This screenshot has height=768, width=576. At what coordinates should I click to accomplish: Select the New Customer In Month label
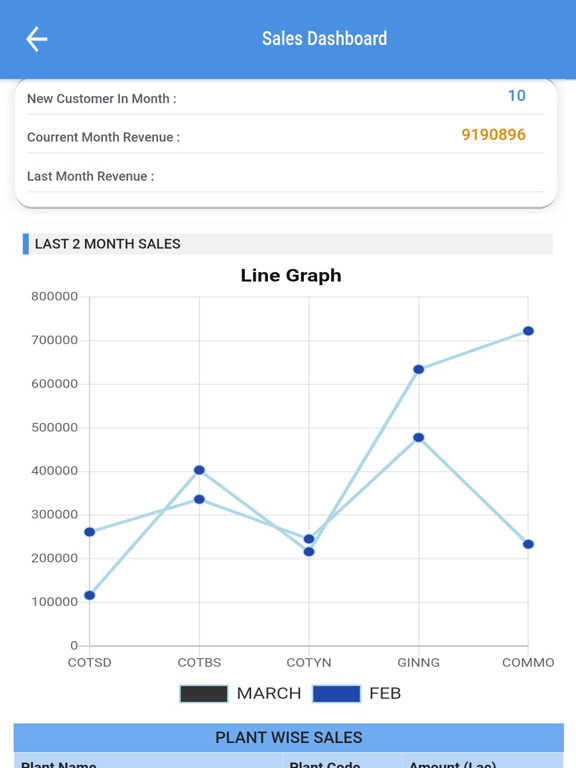click(x=101, y=98)
